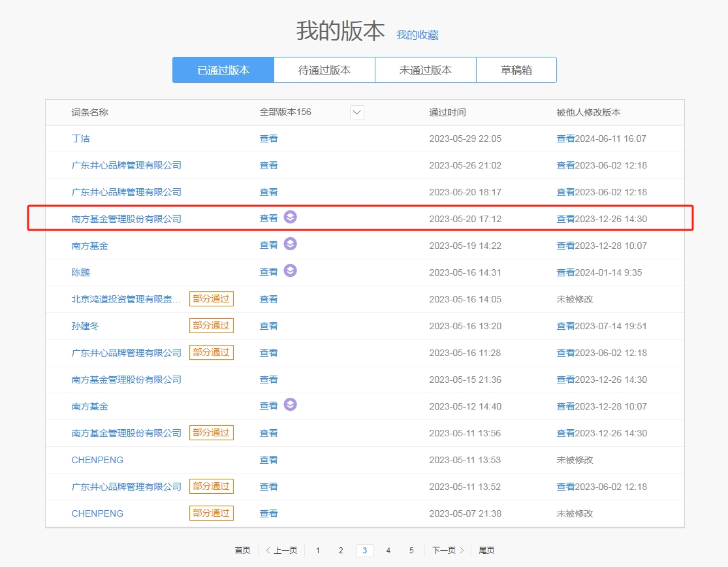Open 广东井心品牌管理有限公司 entry passed 2023-05-26
Viewport: 728px width, 567px height.
(126, 165)
